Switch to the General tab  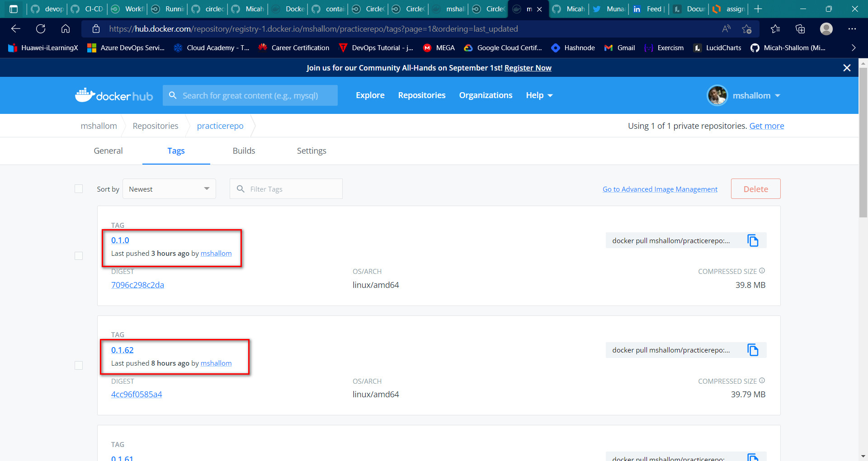pyautogui.click(x=108, y=151)
